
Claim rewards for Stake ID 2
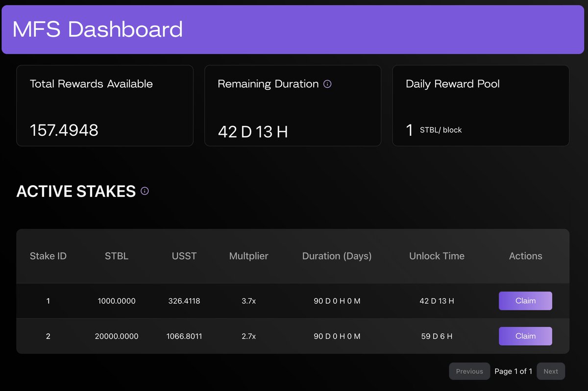pyautogui.click(x=525, y=336)
